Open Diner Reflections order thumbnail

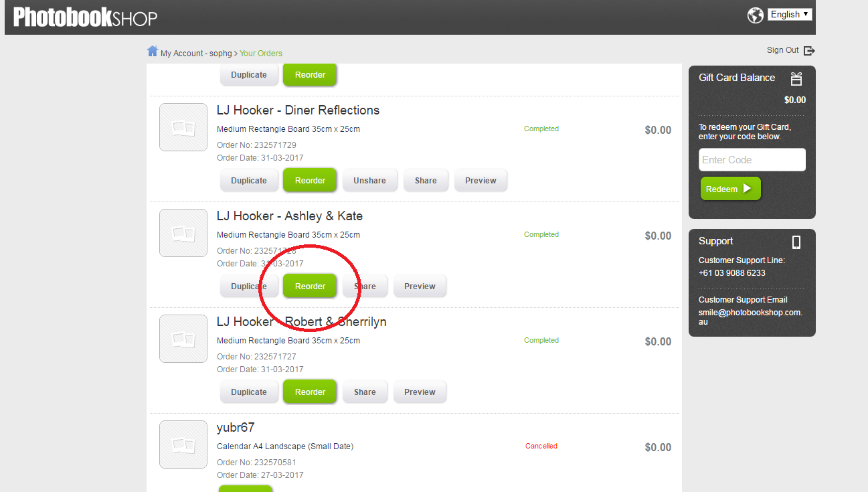point(183,127)
